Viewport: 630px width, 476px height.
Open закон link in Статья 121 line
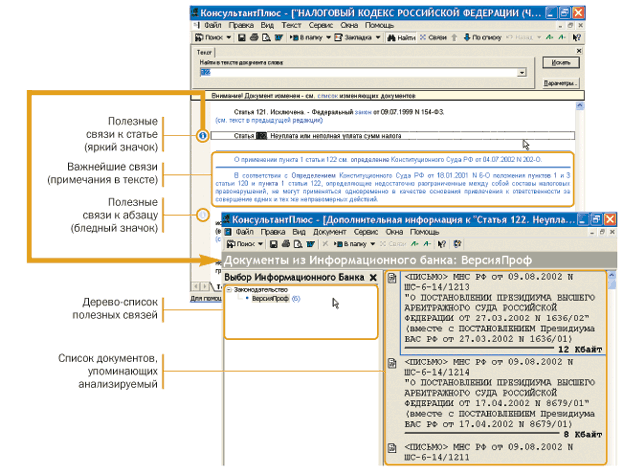pyautogui.click(x=363, y=112)
